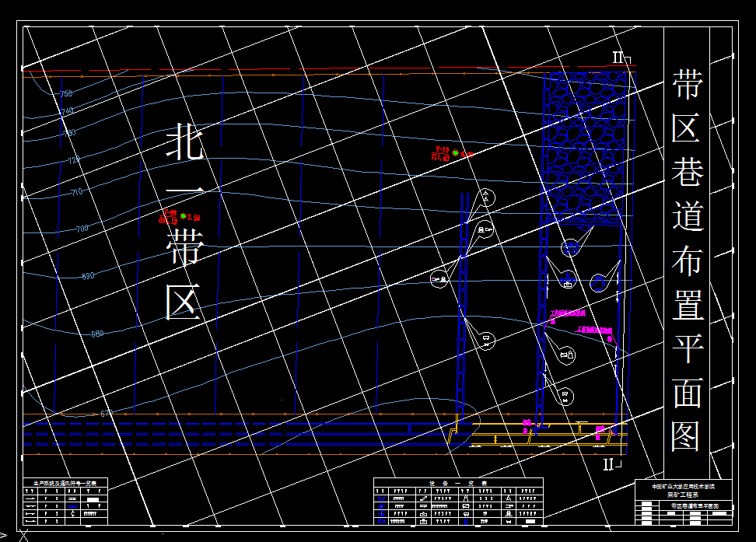Screen dimensions: 756x542
Task: Select the red 7.30 borehole thickness value
Action: (194, 218)
